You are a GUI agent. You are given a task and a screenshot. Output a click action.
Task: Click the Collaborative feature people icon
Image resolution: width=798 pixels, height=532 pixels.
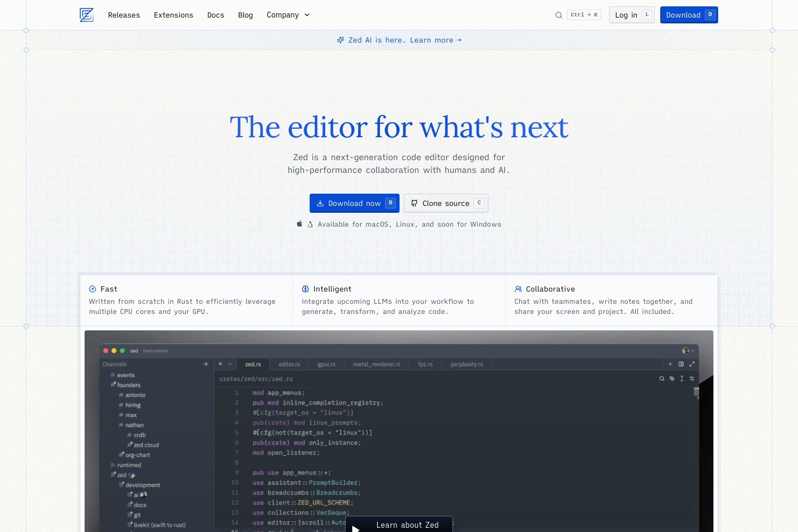pos(518,289)
